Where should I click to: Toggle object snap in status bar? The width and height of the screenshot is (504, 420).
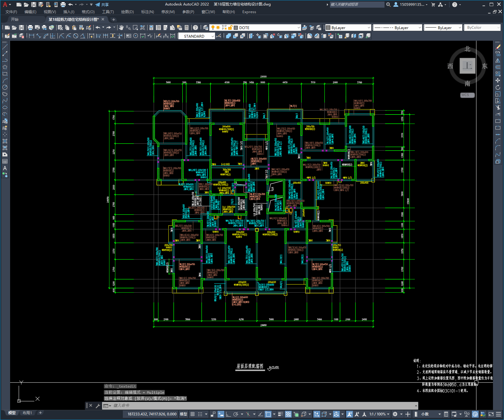coord(268,414)
